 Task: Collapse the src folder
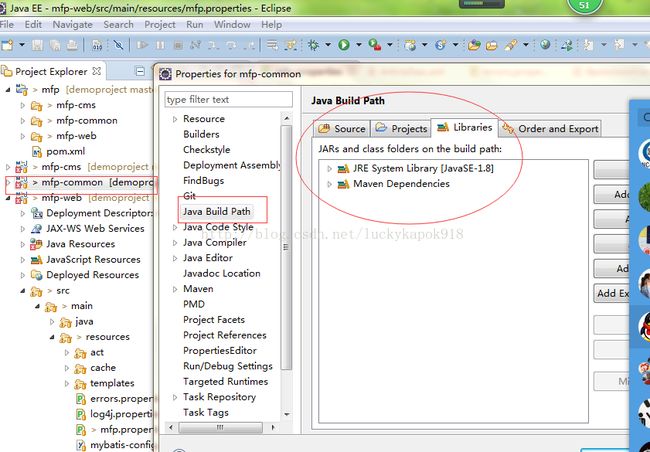click(x=23, y=291)
